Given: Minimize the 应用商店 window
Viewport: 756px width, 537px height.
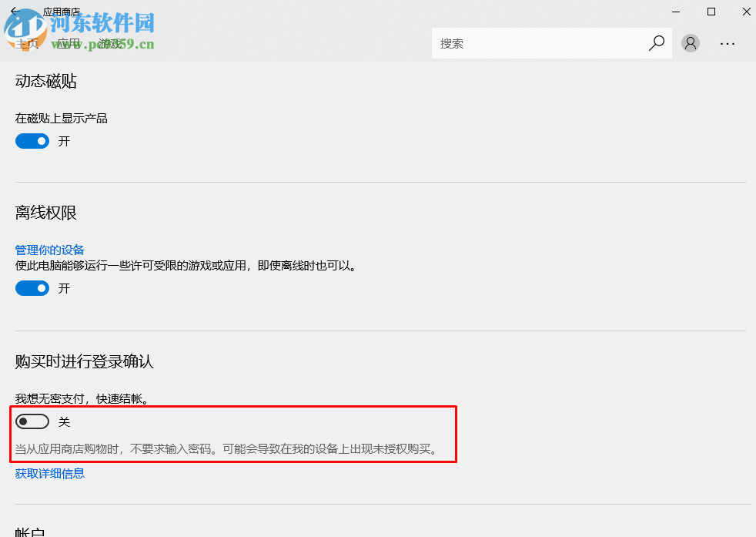Looking at the screenshot, I should point(675,12).
